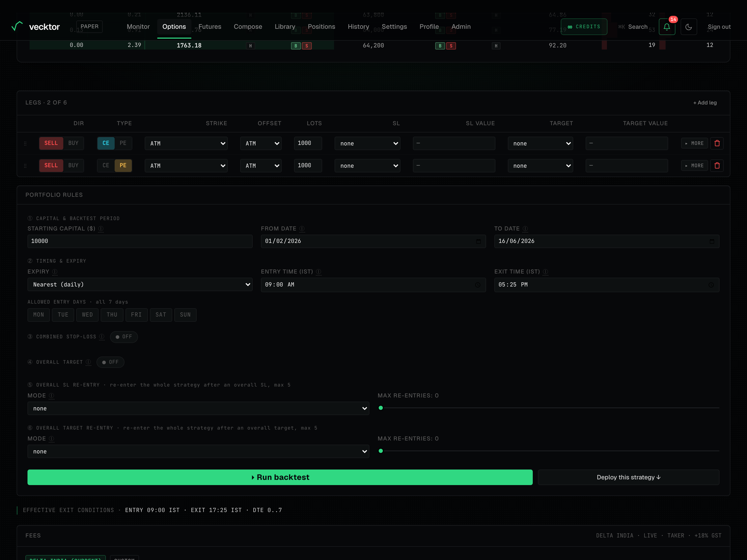This screenshot has width=747, height=560.
Task: Click Run backtest button
Action: 280,477
